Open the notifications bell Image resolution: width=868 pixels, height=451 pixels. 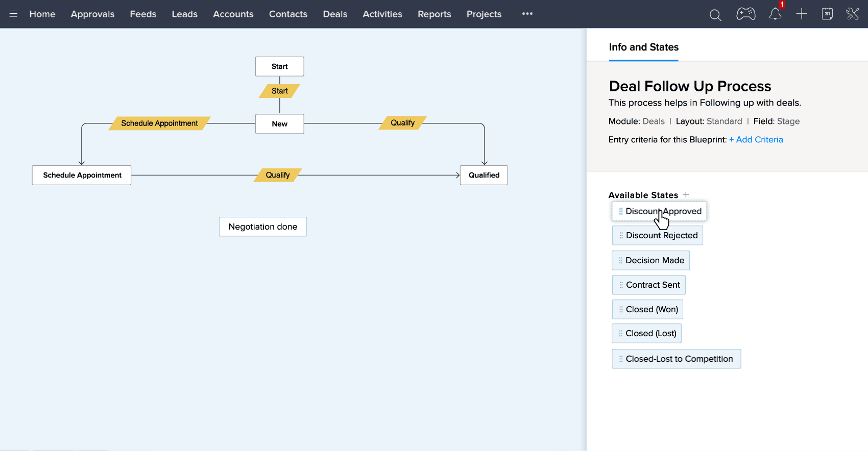point(775,14)
